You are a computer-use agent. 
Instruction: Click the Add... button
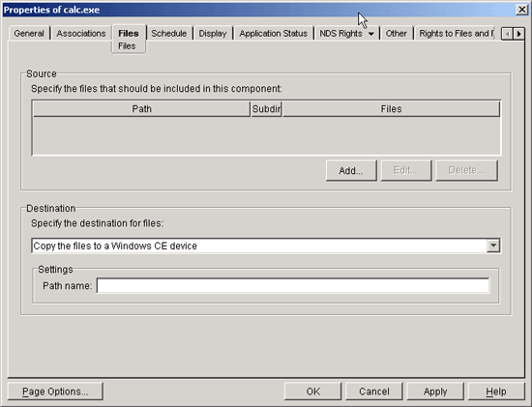(x=351, y=170)
